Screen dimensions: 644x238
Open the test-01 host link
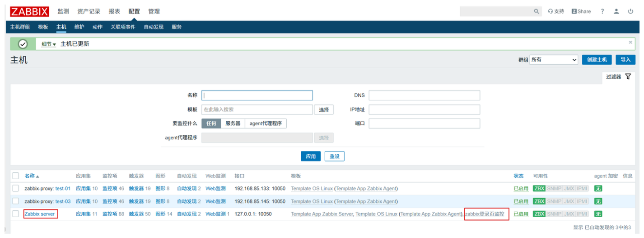point(63,189)
